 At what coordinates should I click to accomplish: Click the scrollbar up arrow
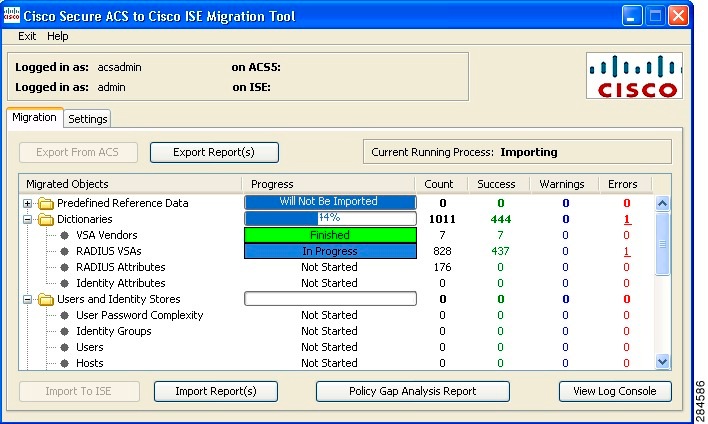pyautogui.click(x=662, y=204)
